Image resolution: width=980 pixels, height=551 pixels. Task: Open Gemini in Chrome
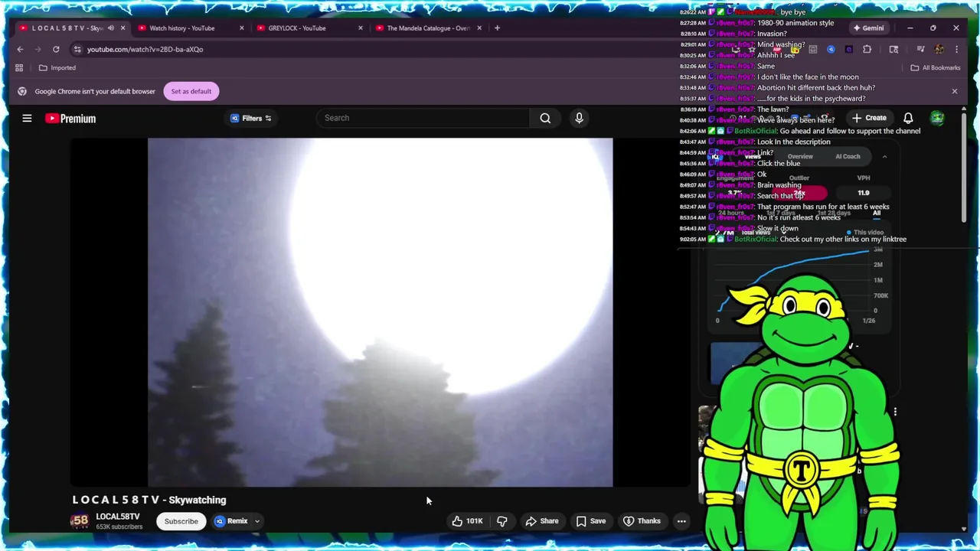[868, 28]
